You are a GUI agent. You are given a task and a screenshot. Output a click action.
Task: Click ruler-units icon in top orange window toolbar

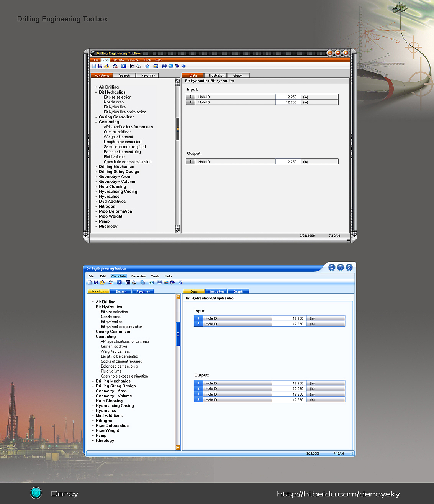coord(164,66)
